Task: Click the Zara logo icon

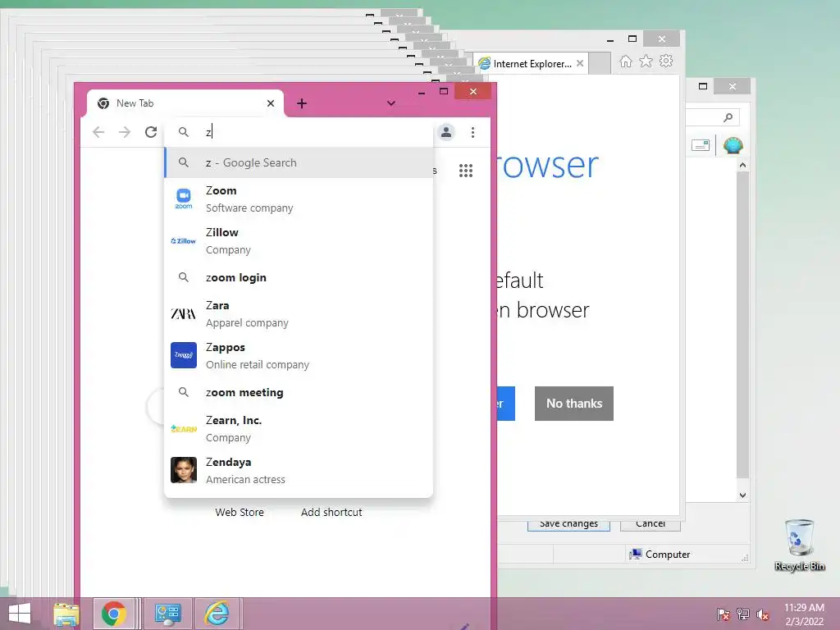Action: pyautogui.click(x=183, y=313)
